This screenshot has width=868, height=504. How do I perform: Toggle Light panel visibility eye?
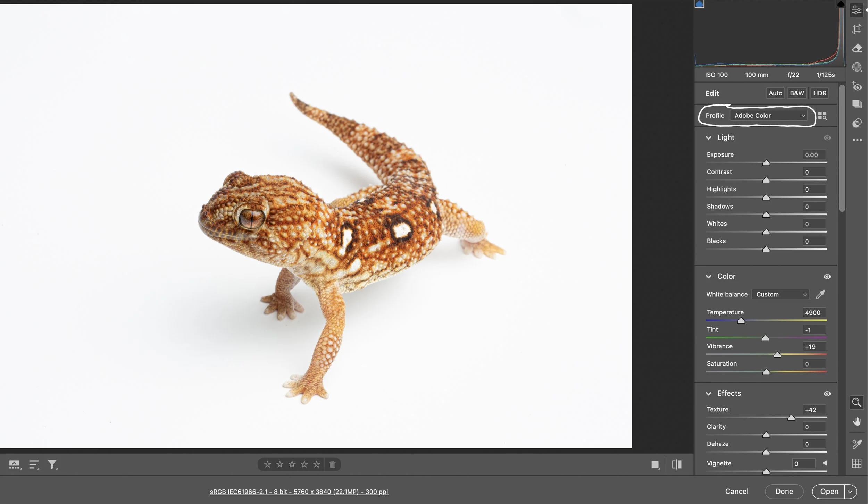[x=827, y=138]
